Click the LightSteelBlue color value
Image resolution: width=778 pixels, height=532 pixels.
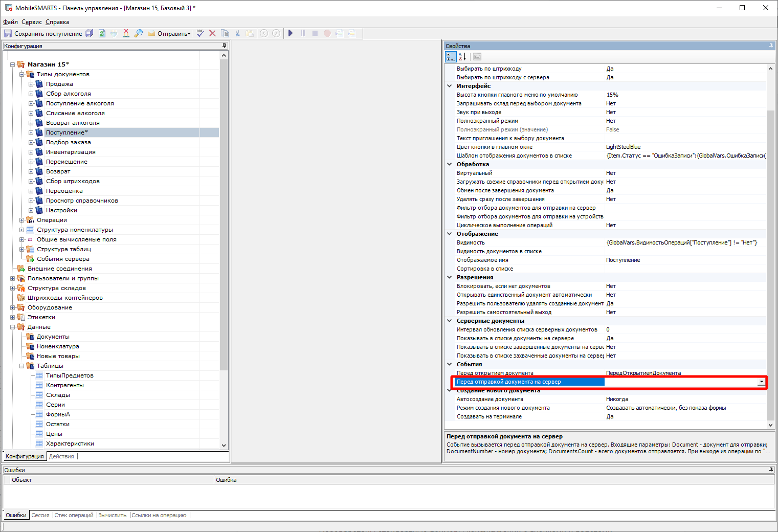tap(623, 147)
